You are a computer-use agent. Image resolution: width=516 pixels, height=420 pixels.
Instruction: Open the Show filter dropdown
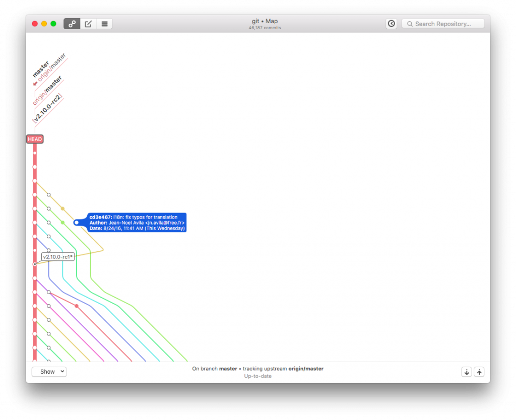(x=49, y=371)
